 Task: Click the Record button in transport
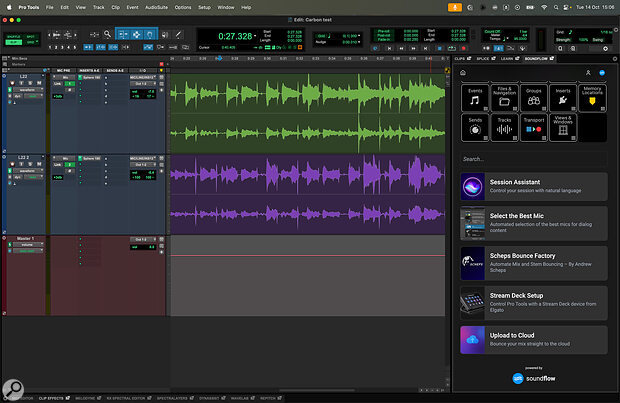(x=463, y=48)
